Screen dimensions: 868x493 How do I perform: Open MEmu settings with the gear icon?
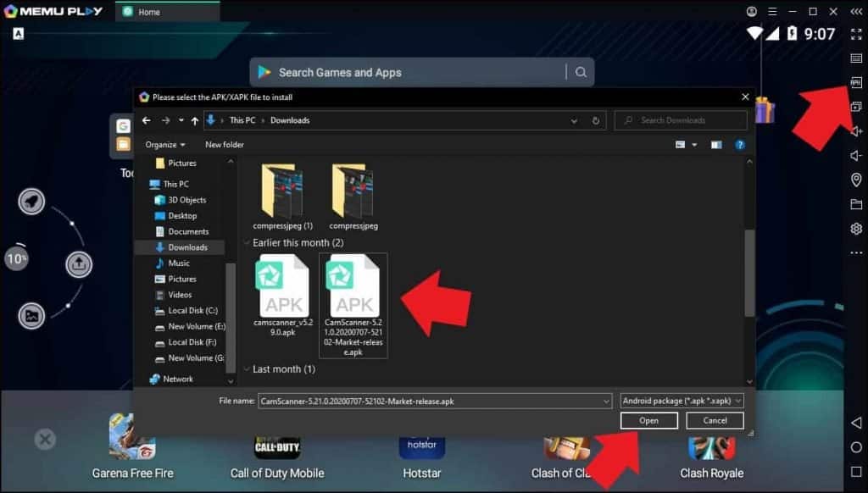pos(855,226)
